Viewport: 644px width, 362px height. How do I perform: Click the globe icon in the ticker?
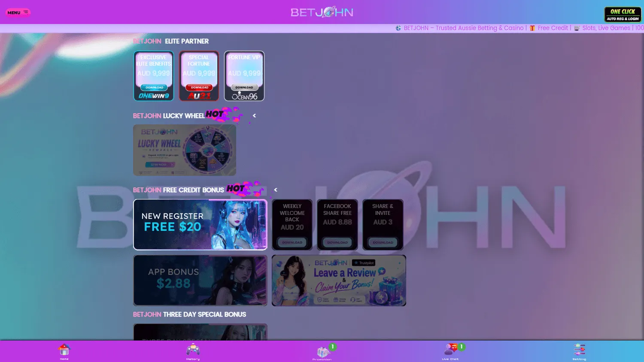point(398,28)
